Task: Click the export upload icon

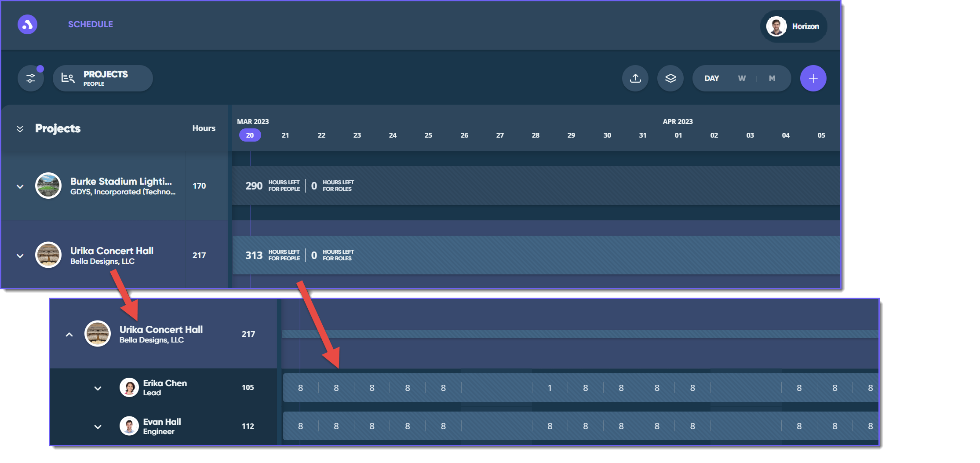Action: coord(635,78)
